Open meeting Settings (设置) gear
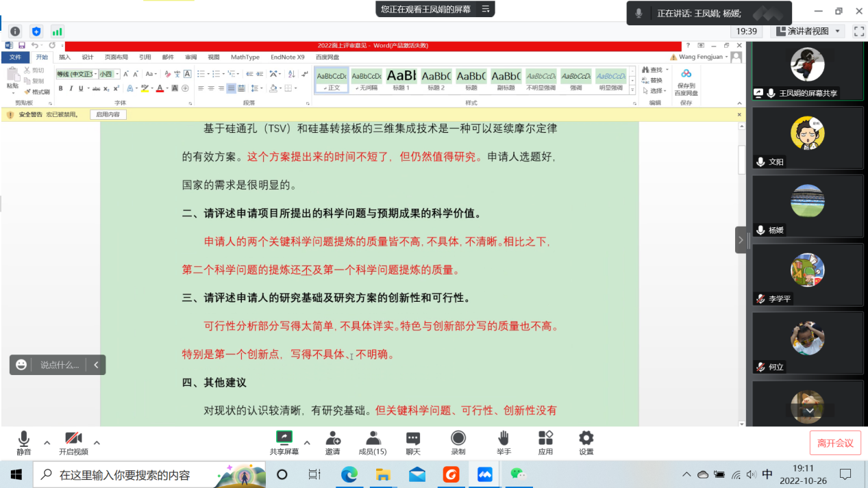This screenshot has height=488, width=868. [586, 439]
